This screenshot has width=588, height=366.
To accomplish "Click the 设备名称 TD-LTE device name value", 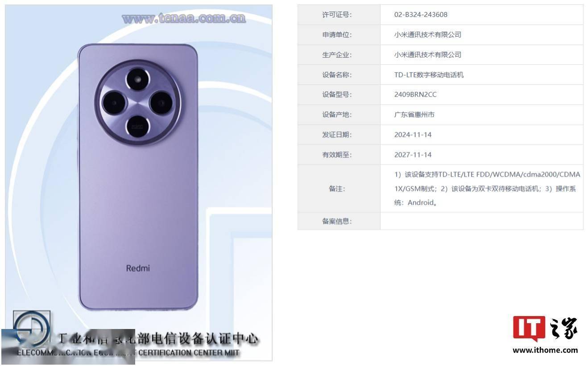I will click(x=429, y=75).
